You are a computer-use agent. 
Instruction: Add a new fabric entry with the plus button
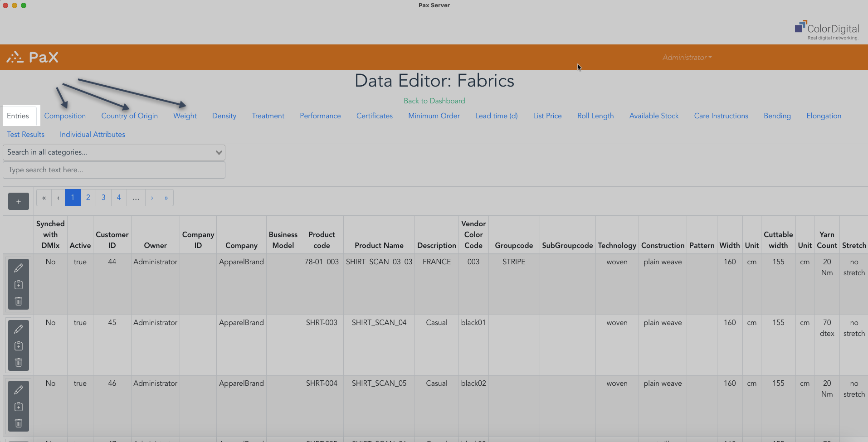click(x=19, y=201)
